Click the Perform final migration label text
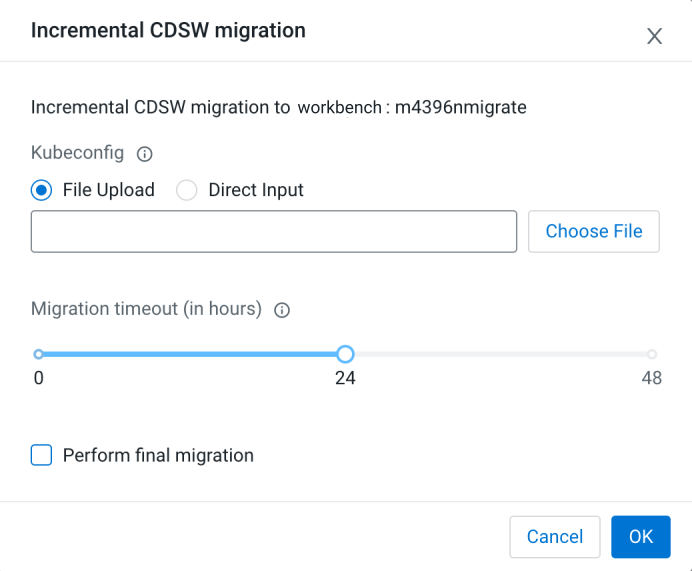Image resolution: width=692 pixels, height=571 pixels. pos(158,456)
